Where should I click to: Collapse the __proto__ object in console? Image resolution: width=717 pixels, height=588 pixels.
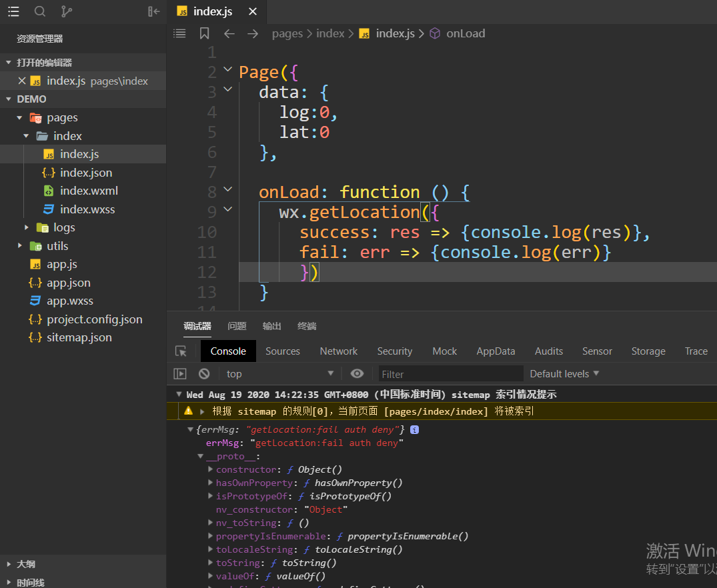pyautogui.click(x=200, y=457)
